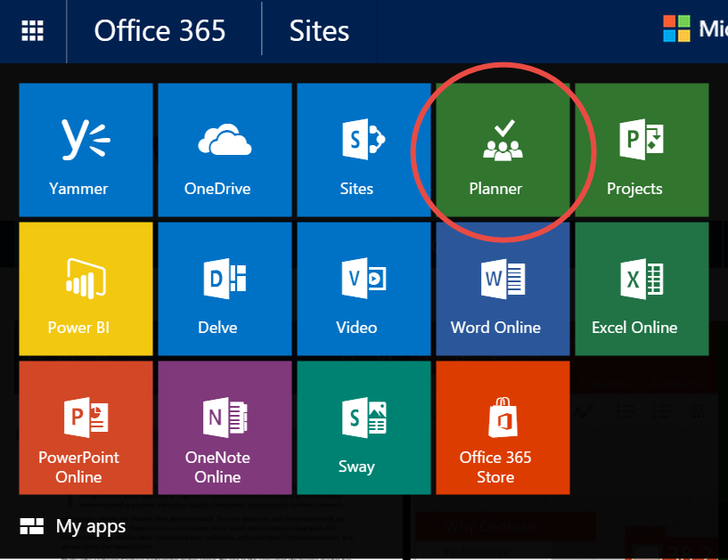Launch the Sway app tile
This screenshot has width=728, height=560.
(x=364, y=427)
